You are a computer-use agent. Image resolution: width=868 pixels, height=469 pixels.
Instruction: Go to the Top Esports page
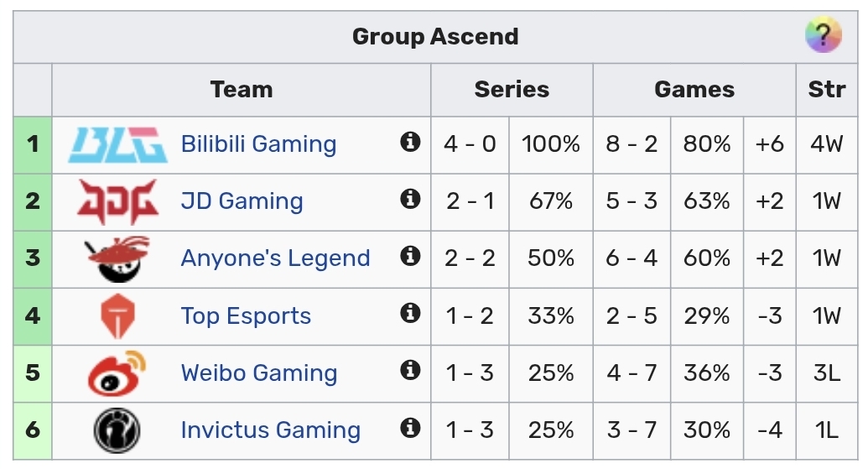(246, 316)
